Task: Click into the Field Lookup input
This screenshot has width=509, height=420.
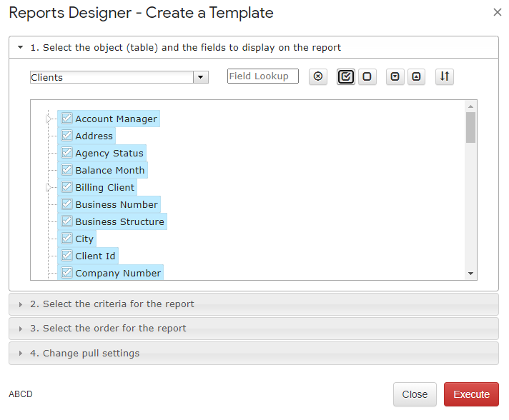Action: 262,76
